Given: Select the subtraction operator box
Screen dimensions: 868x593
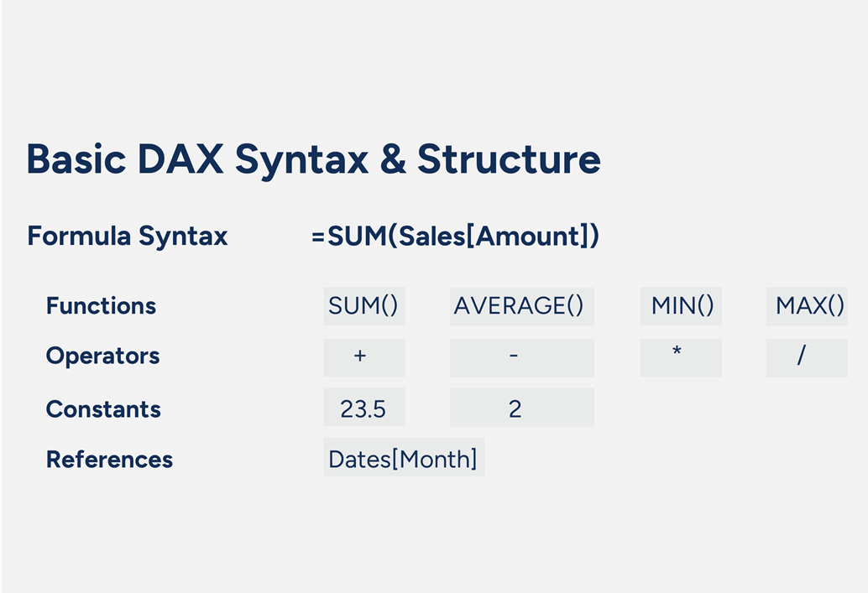Looking at the screenshot, I should pyautogui.click(x=521, y=357).
